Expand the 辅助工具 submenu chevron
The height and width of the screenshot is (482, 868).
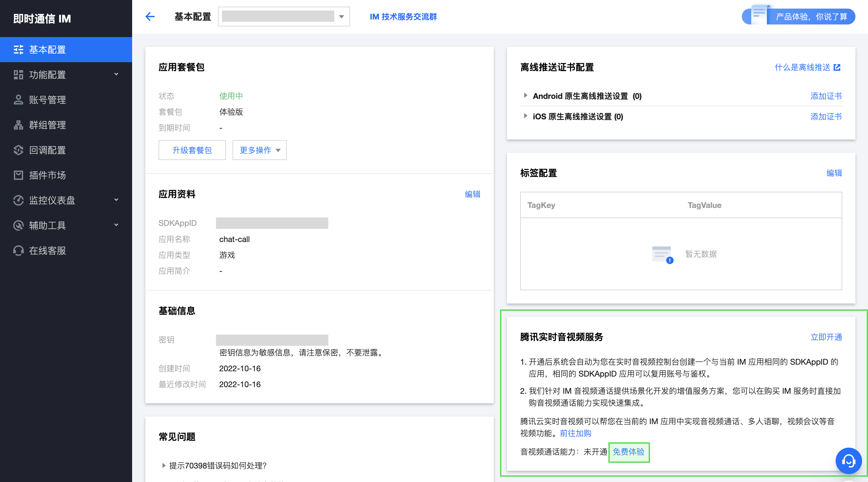pyautogui.click(x=116, y=225)
